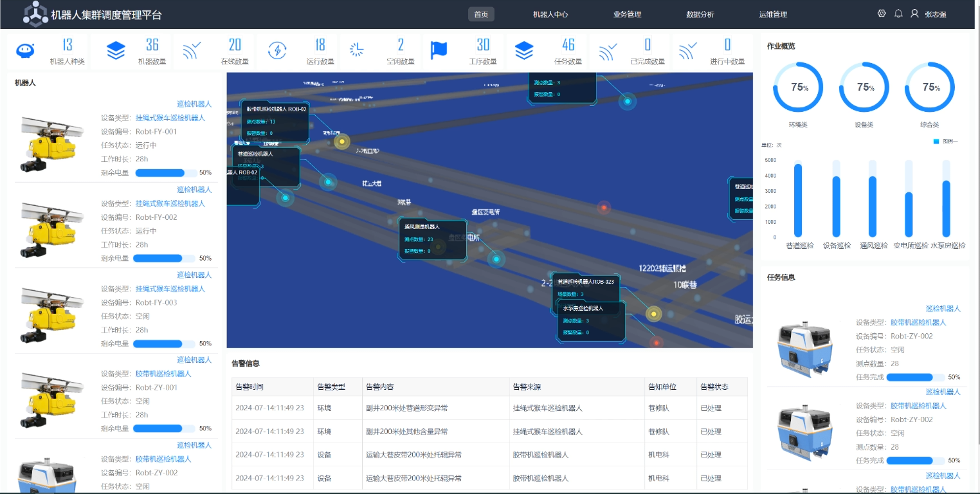Click the battery progress bar for Robt-FY-002
This screenshot has height=494, width=980.
[165, 259]
